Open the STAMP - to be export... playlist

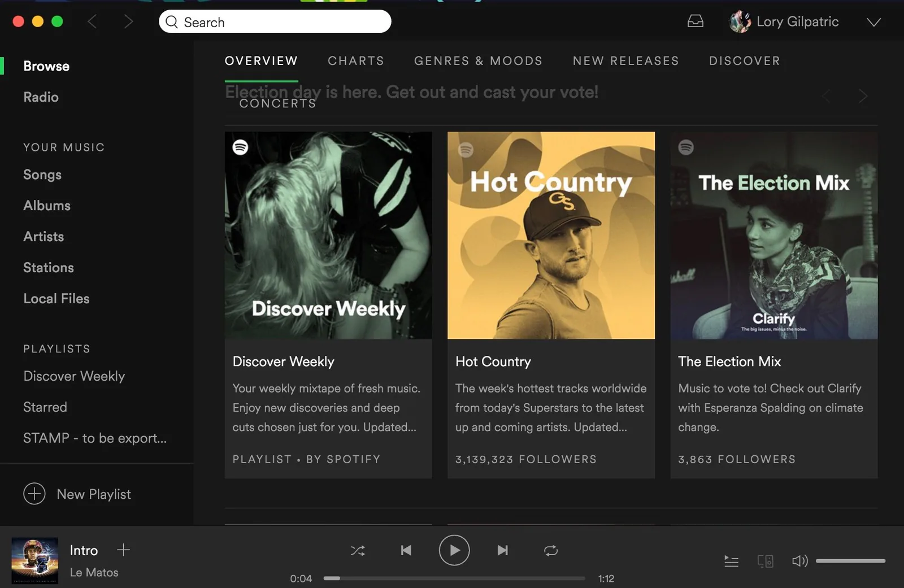click(95, 438)
